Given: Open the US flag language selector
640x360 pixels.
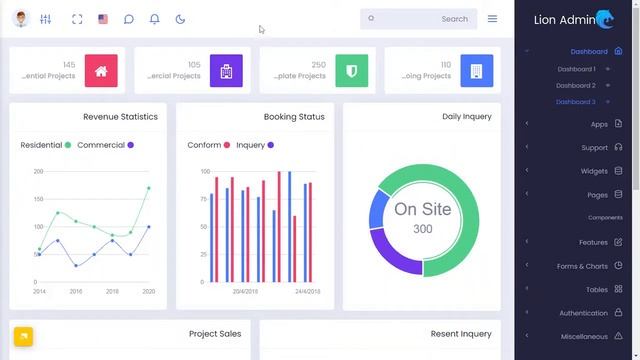Looking at the screenshot, I should (103, 19).
